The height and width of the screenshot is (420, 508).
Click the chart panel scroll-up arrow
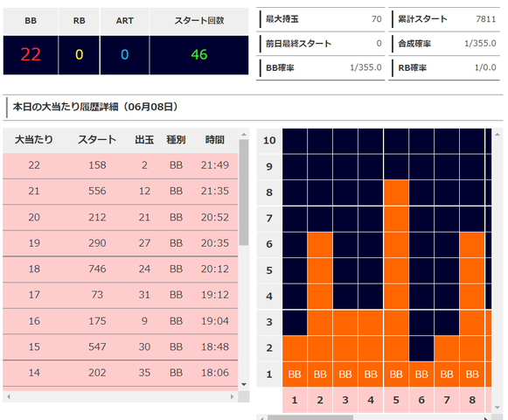[x=498, y=134]
